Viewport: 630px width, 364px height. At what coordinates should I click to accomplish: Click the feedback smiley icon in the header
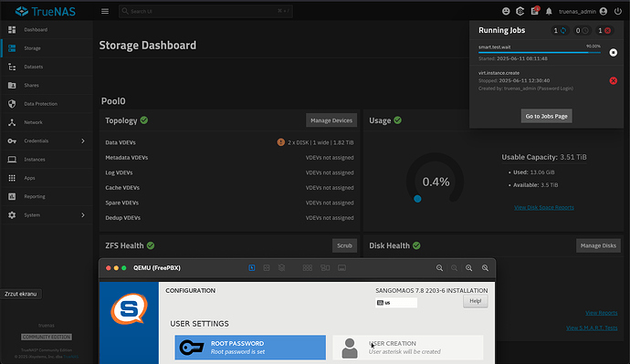click(506, 11)
